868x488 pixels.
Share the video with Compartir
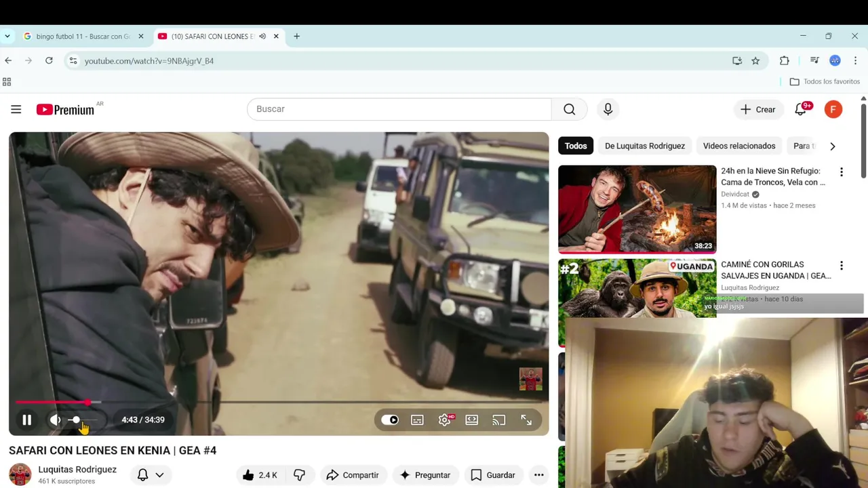(353, 475)
